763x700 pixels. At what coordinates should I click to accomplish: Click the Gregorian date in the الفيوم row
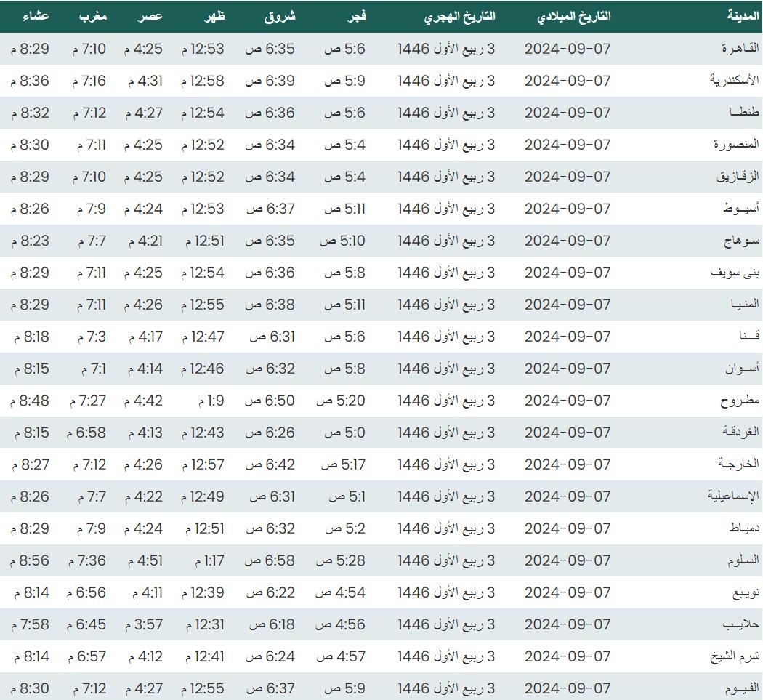point(568,688)
